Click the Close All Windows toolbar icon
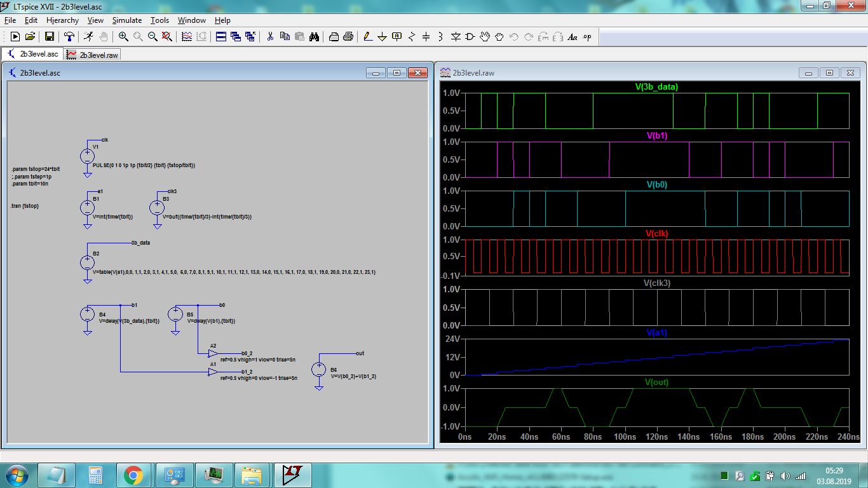This screenshot has height=488, width=868. (250, 37)
